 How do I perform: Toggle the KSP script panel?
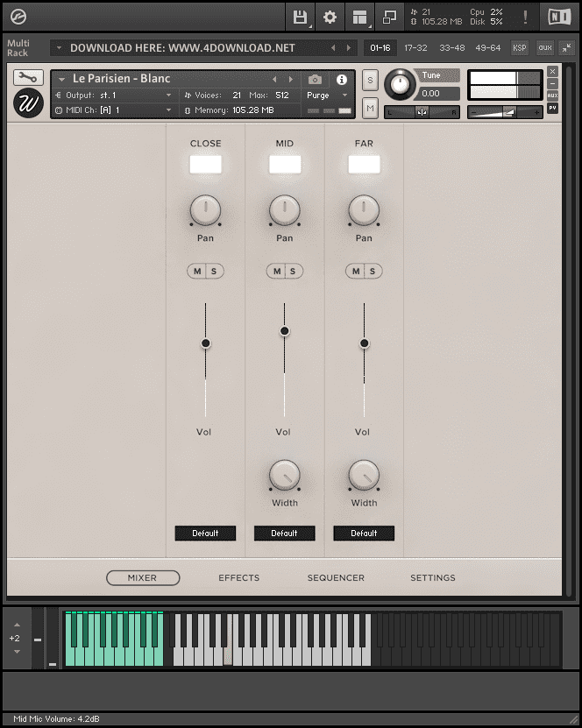pyautogui.click(x=519, y=47)
